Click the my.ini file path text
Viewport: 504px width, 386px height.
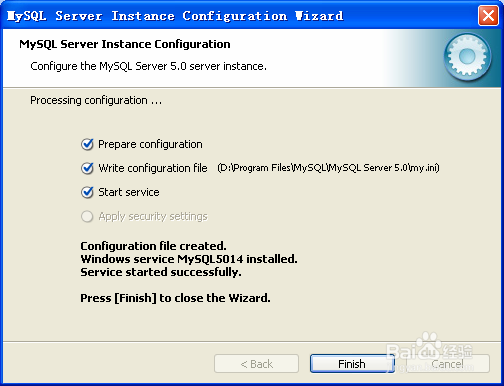(328, 168)
